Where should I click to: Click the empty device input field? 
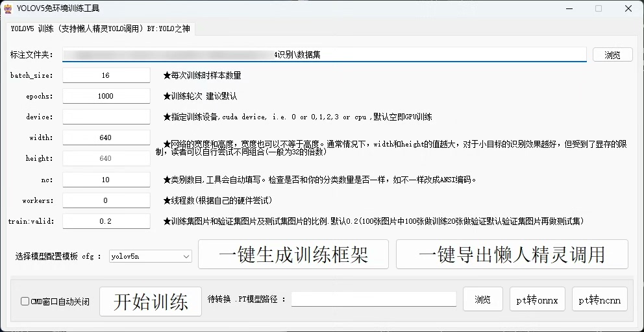click(106, 117)
